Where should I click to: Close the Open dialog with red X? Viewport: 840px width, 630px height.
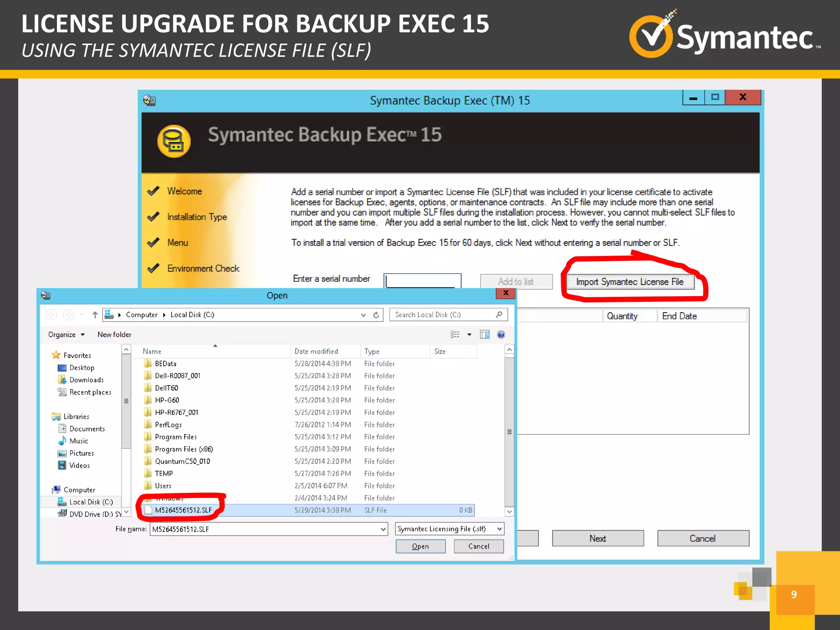[x=506, y=293]
